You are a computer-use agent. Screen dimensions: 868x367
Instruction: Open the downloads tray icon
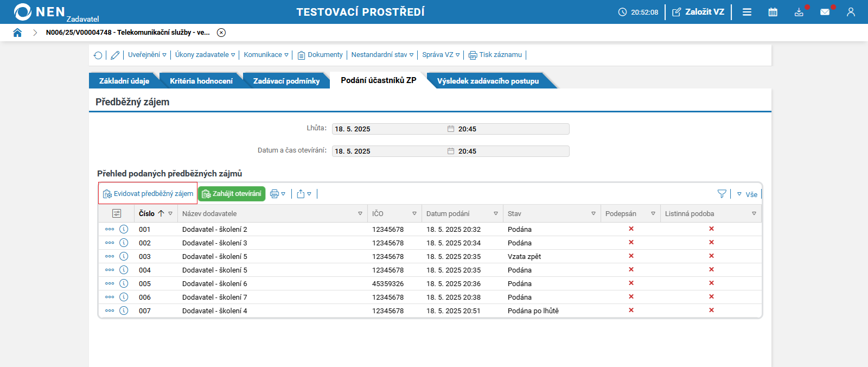pos(799,12)
